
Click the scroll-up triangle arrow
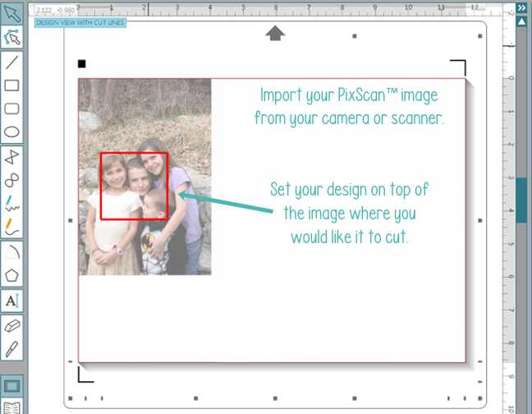tap(521, 21)
